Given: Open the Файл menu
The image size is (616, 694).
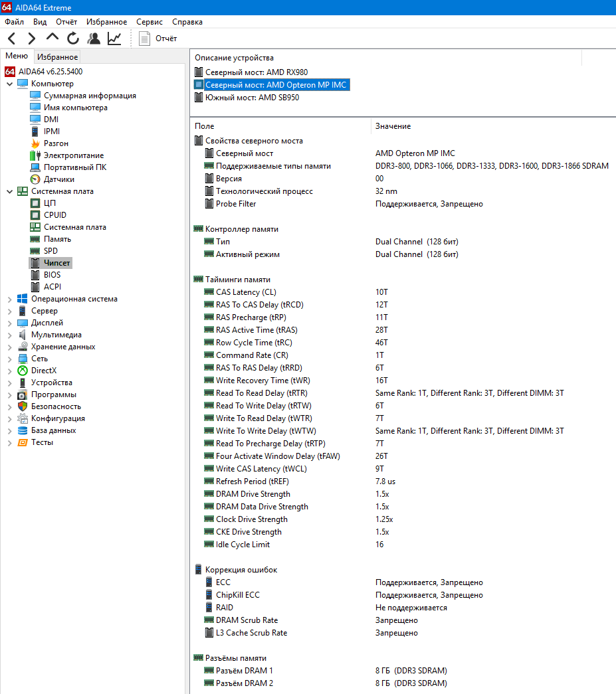Looking at the screenshot, I should 14,22.
